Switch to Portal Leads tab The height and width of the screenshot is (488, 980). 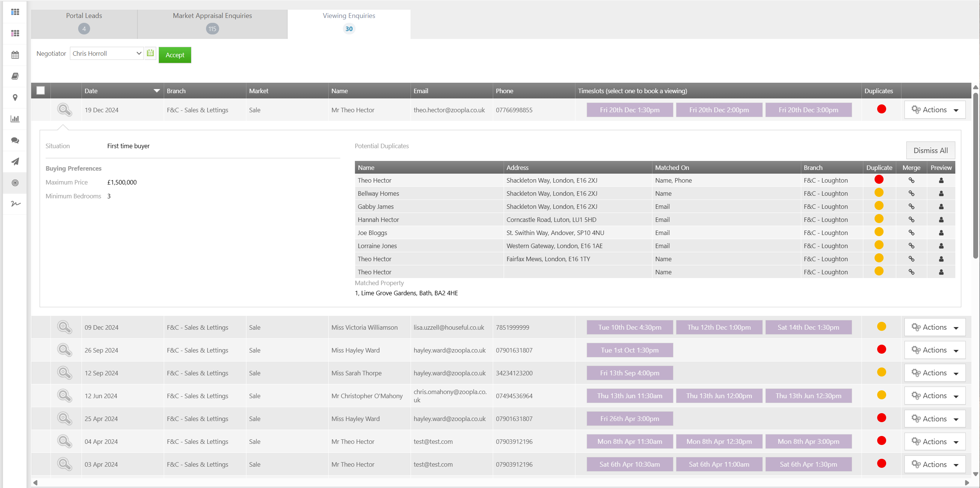tap(84, 24)
